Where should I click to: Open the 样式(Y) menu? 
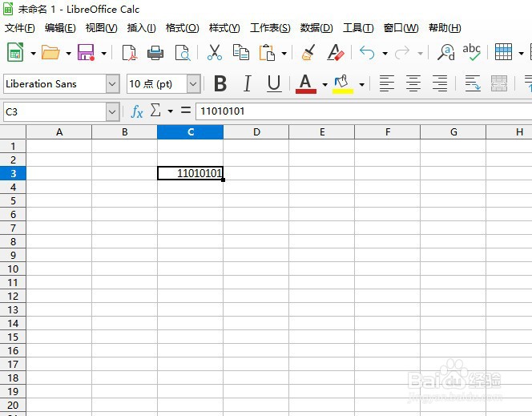[x=224, y=28]
